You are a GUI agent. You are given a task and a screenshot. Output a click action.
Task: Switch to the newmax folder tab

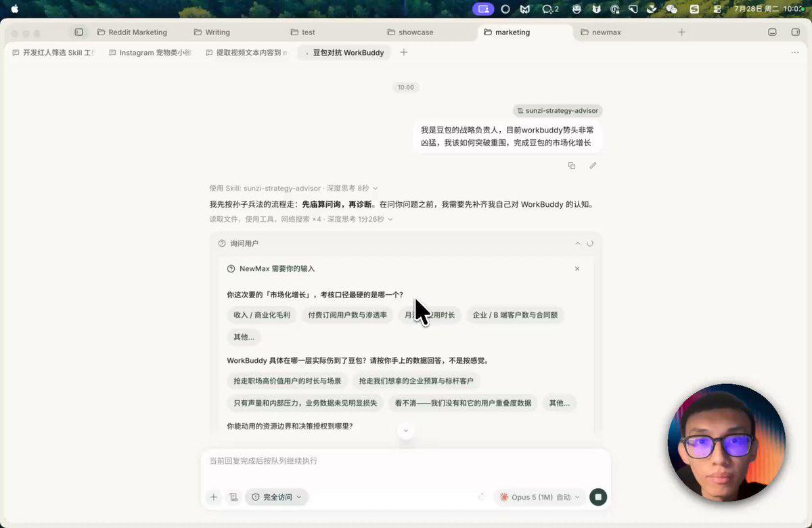600,32
